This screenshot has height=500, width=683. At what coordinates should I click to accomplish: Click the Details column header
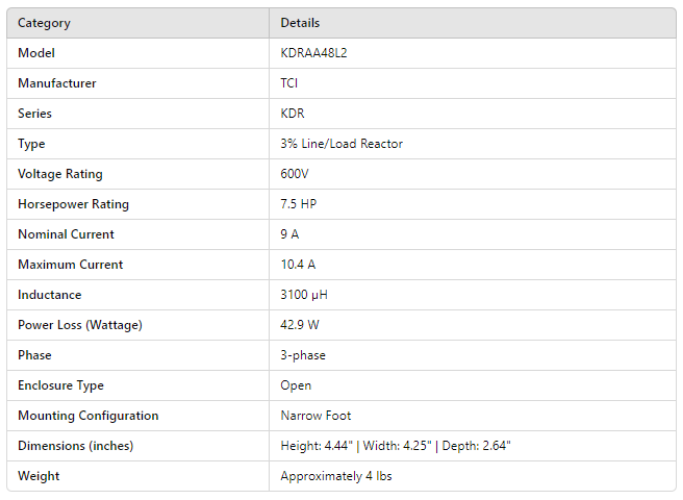pos(300,23)
